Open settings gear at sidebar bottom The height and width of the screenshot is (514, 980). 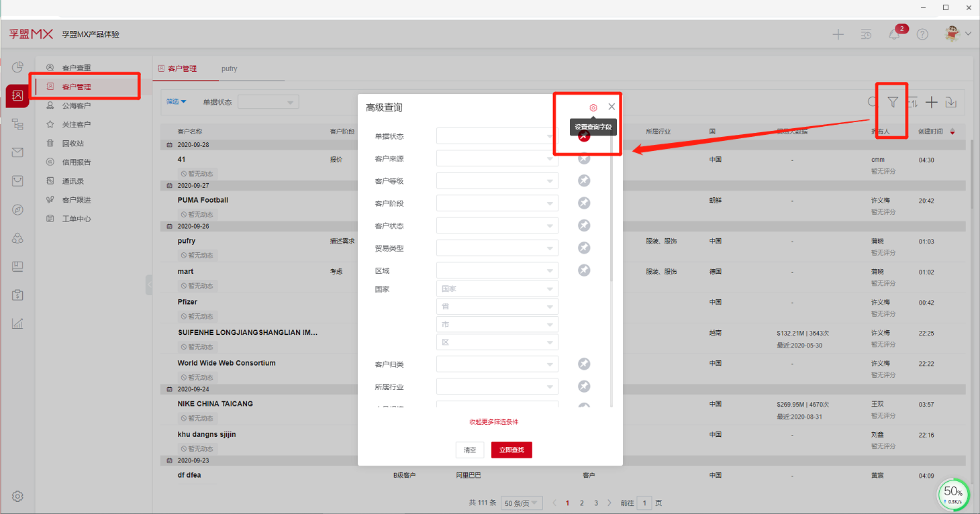pos(17,497)
